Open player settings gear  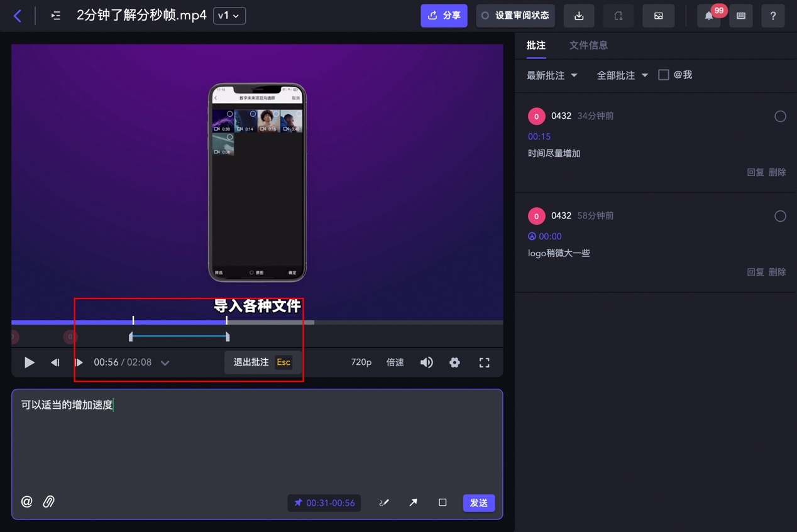point(454,362)
